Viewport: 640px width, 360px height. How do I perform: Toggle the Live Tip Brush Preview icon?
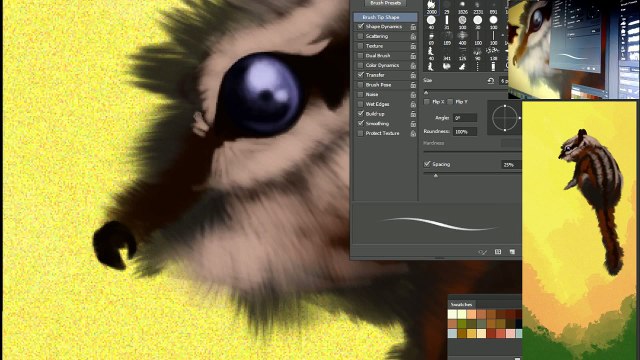[482, 252]
